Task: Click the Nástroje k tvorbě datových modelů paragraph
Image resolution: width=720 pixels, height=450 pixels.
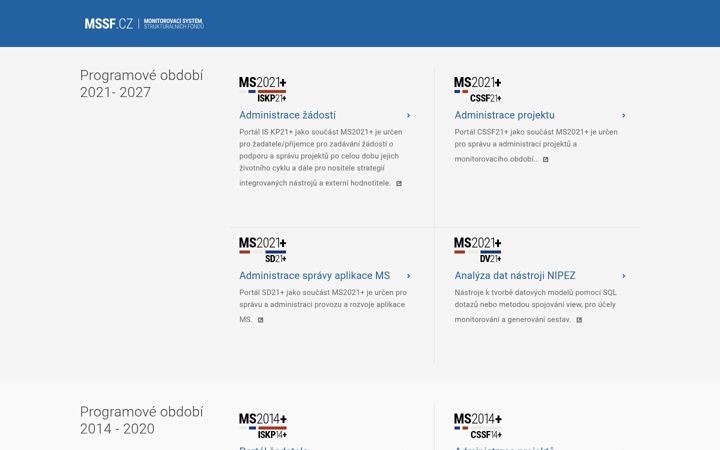Action: point(535,305)
